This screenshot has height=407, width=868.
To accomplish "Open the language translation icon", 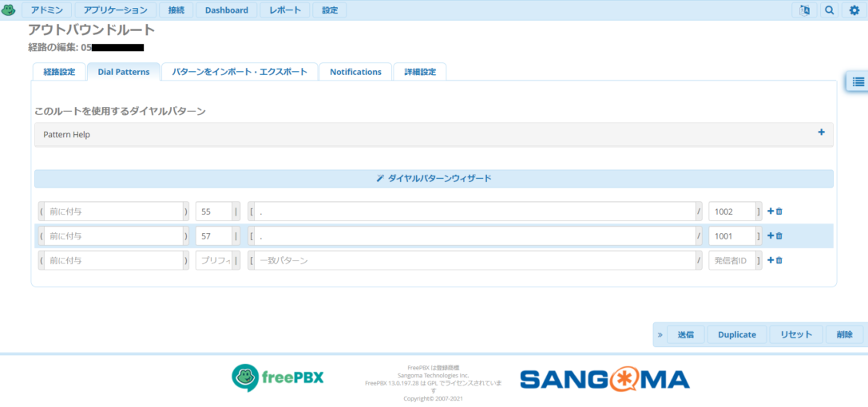I will [804, 10].
